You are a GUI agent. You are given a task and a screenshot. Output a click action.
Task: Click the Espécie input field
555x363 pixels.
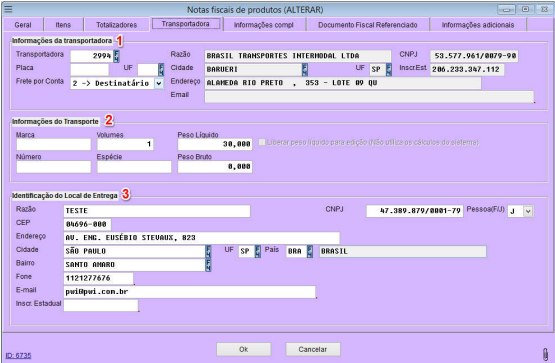[134, 167]
